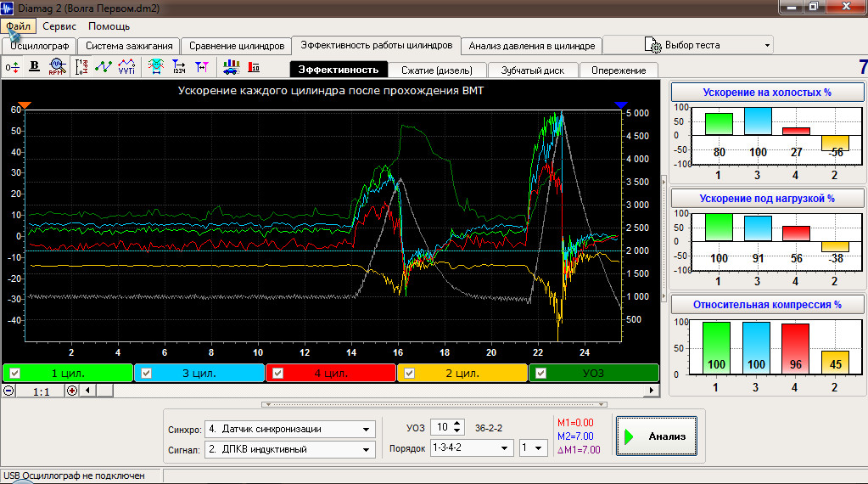Viewport: 868px width, 484px height.
Task: Click the USB Осциллограф не подключен status
Action: coord(74,476)
